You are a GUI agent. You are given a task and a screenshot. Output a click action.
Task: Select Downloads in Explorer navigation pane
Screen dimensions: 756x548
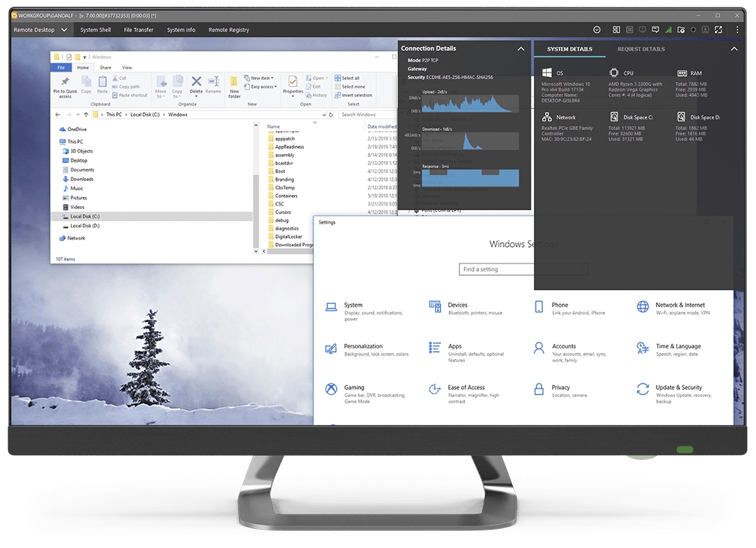click(78, 179)
